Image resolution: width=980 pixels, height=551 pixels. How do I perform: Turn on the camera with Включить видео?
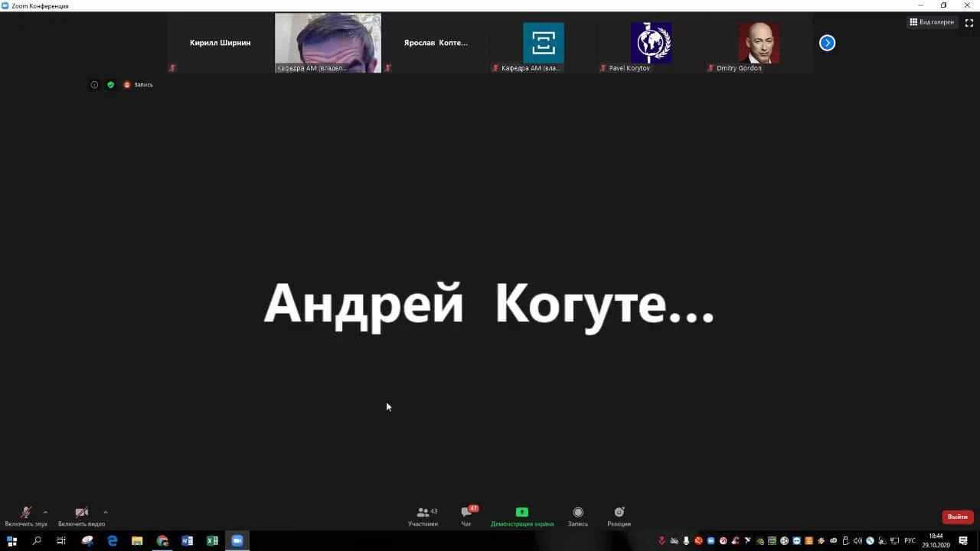81,517
